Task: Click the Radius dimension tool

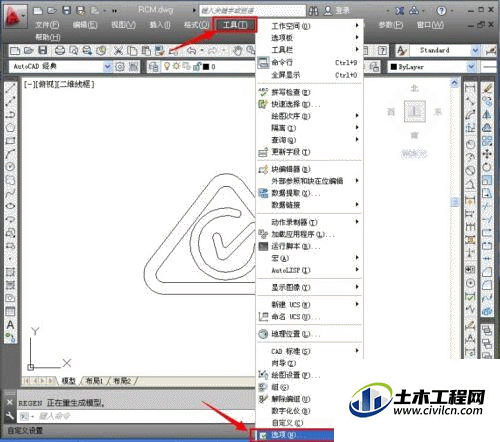Action: click(x=470, y=144)
